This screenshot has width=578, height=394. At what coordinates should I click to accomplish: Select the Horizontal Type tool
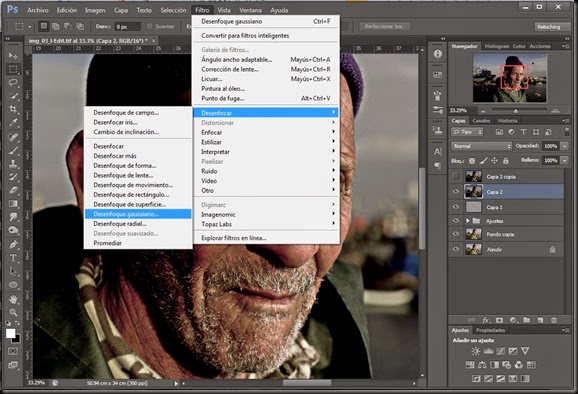(13, 258)
